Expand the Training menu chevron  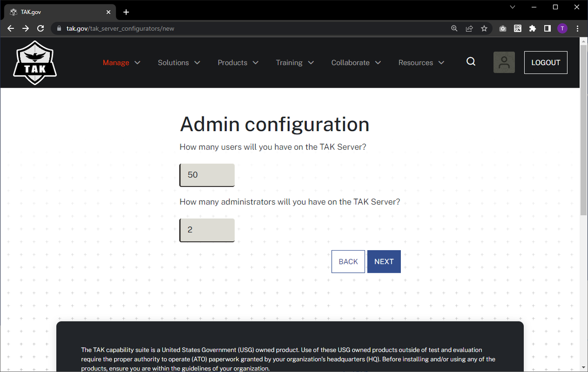coord(311,63)
